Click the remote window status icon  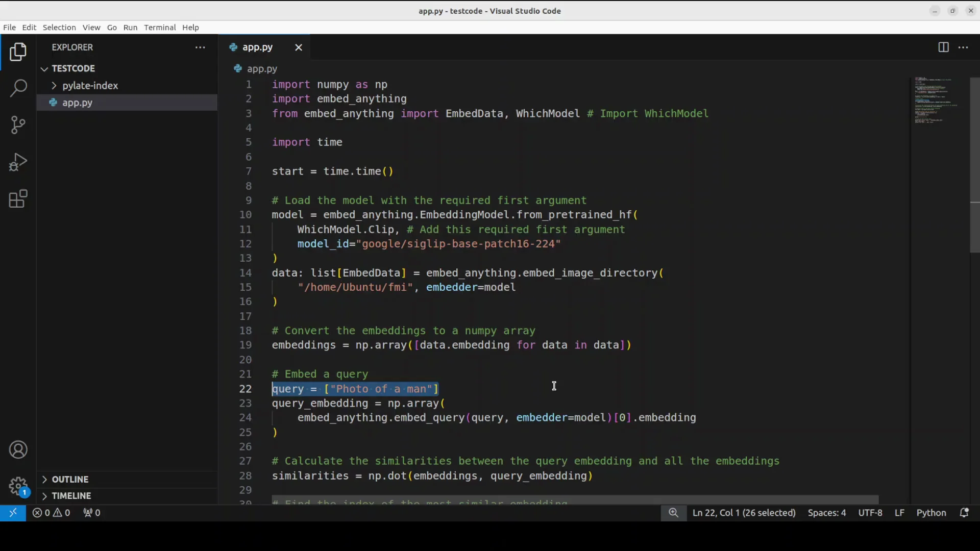click(13, 513)
